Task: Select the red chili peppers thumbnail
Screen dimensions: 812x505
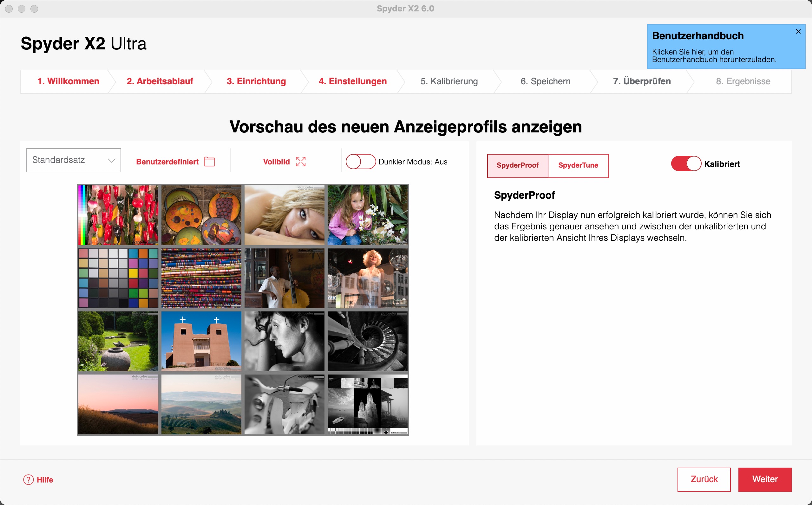Action: [118, 215]
